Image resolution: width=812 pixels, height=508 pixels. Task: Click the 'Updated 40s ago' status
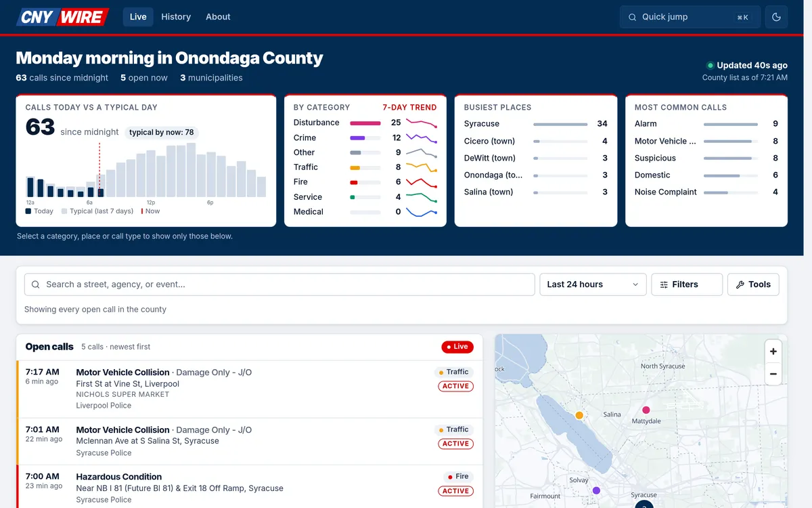point(747,66)
